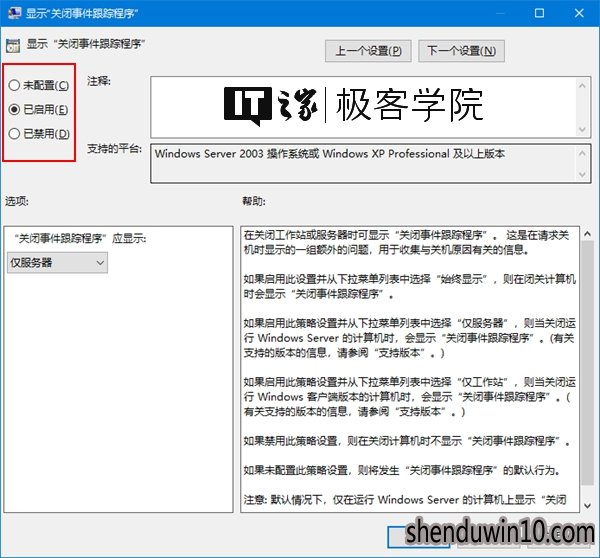
Task: Open the 仅服务器 dropdown list
Action: tap(57, 263)
